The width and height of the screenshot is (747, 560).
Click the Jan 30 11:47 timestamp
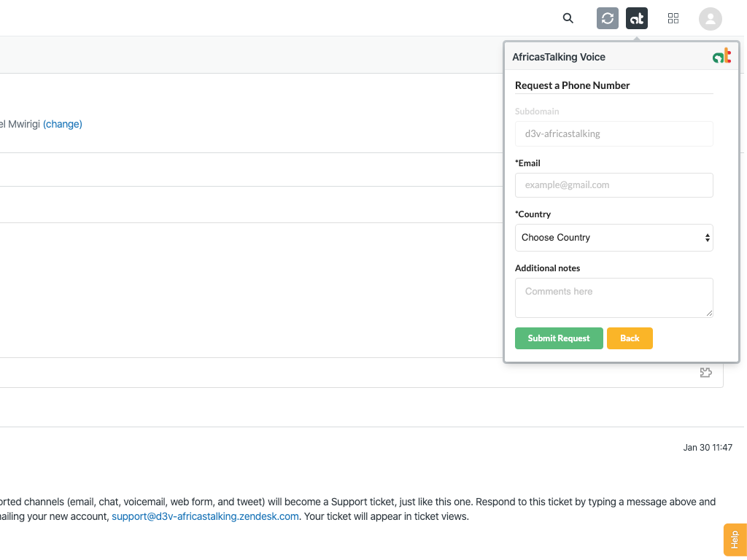point(708,448)
